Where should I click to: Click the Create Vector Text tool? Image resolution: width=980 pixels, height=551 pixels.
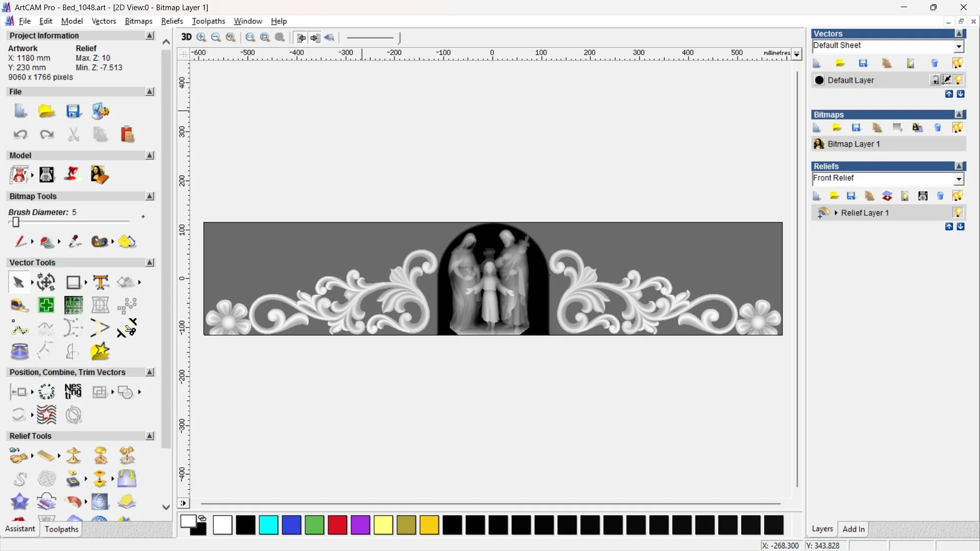click(101, 282)
